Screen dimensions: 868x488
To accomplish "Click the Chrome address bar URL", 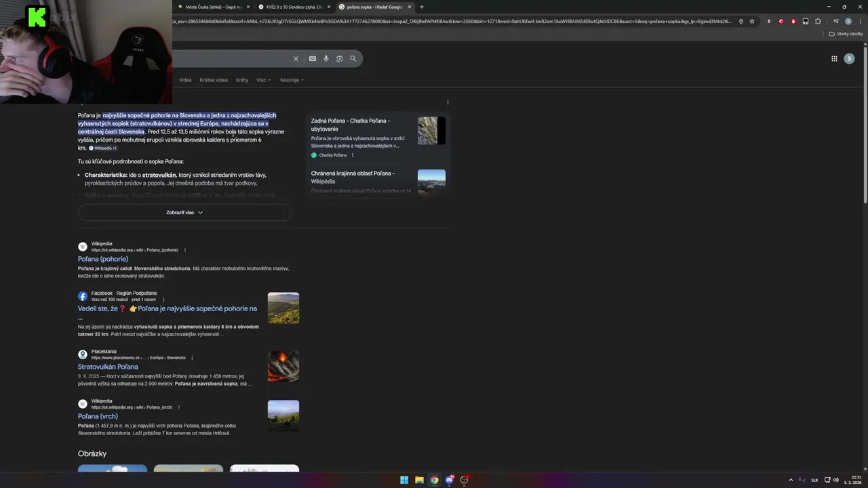I will pyautogui.click(x=453, y=22).
